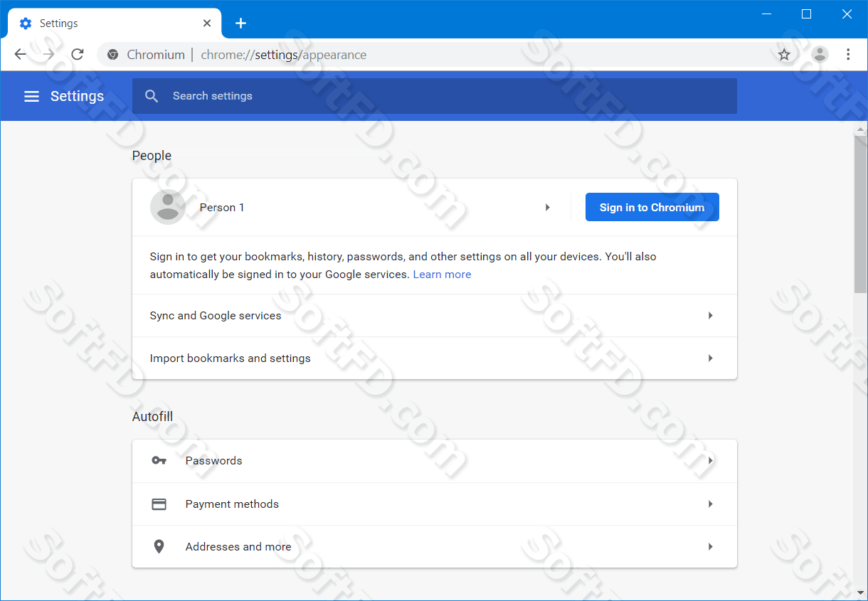Open the profile avatar menu in the toolbar
Viewport: 868px width, 601px height.
point(820,55)
